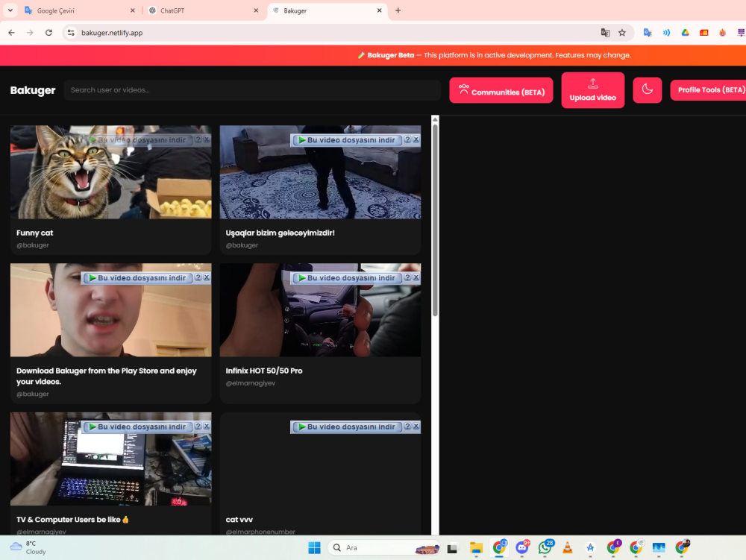Screen dimensions: 746x560
Task: Download the Uşaqlar bizim gələcəyimizdir! video file
Action: (x=347, y=139)
